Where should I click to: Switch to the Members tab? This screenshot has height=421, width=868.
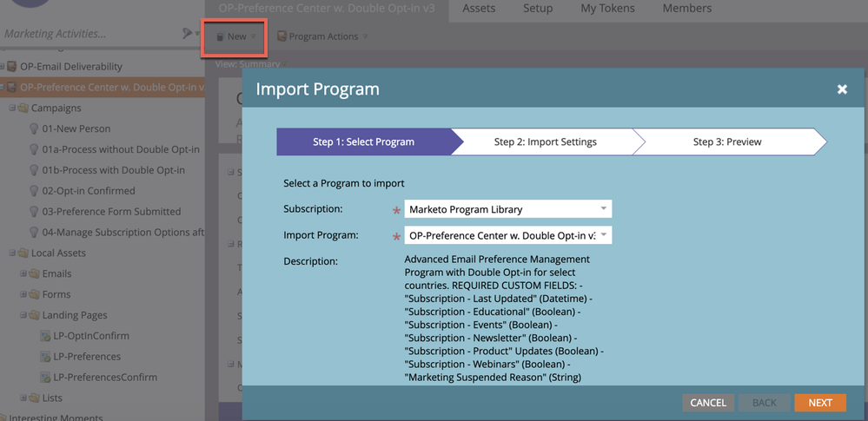687,9
